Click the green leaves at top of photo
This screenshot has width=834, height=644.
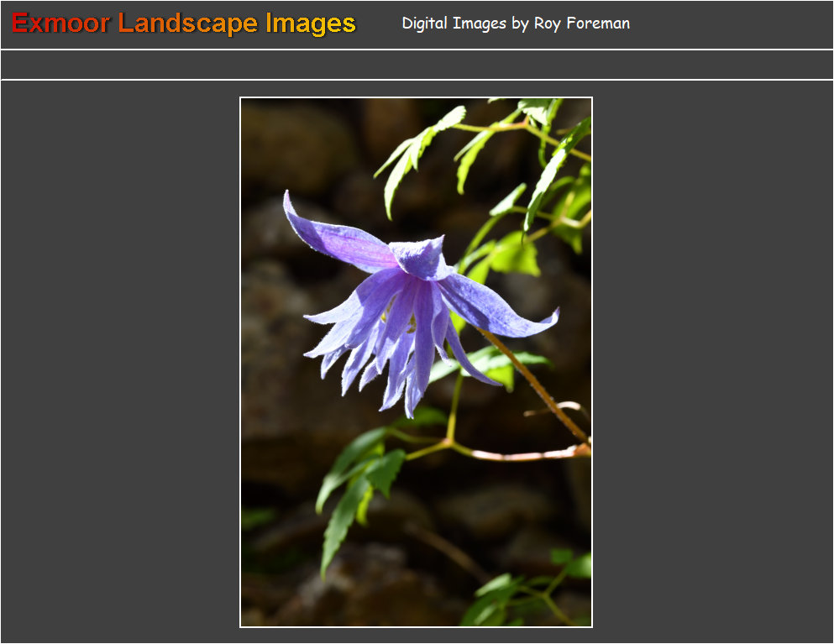click(420, 147)
